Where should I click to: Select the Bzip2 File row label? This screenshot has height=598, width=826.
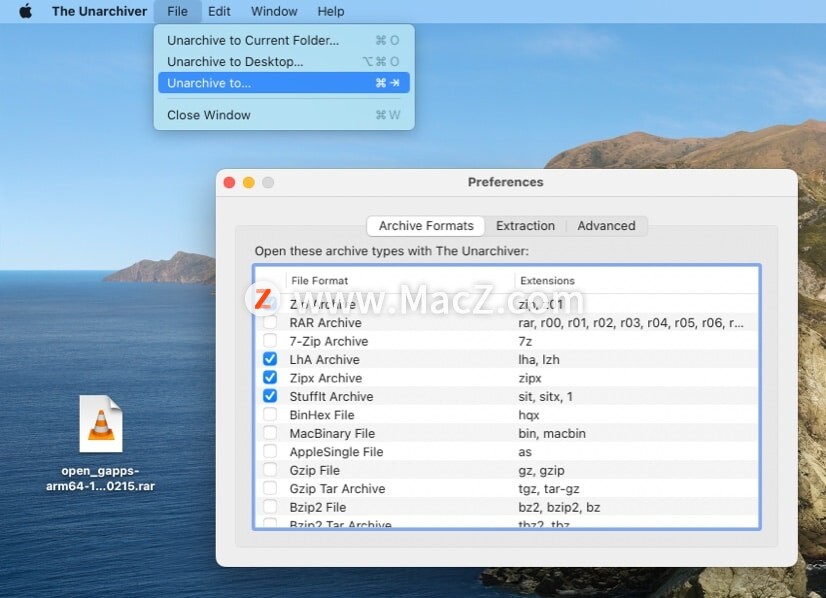pos(318,507)
